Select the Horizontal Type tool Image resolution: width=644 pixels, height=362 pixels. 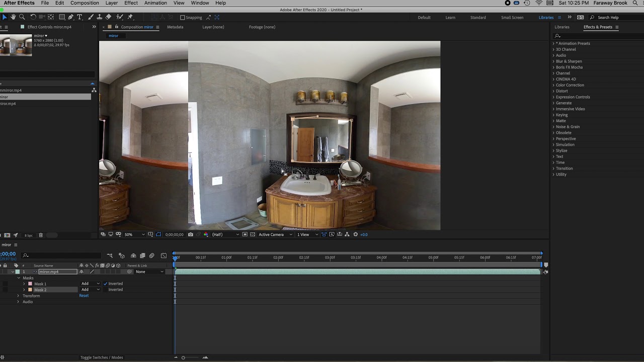(79, 17)
